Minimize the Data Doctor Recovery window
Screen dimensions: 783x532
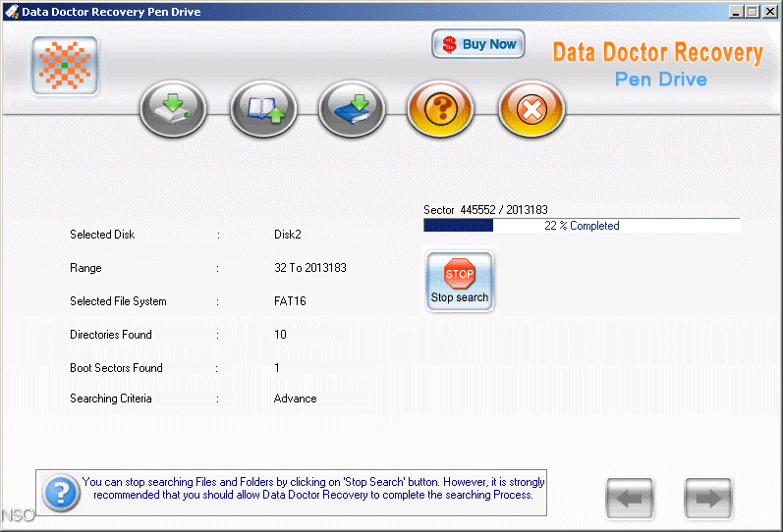735,12
